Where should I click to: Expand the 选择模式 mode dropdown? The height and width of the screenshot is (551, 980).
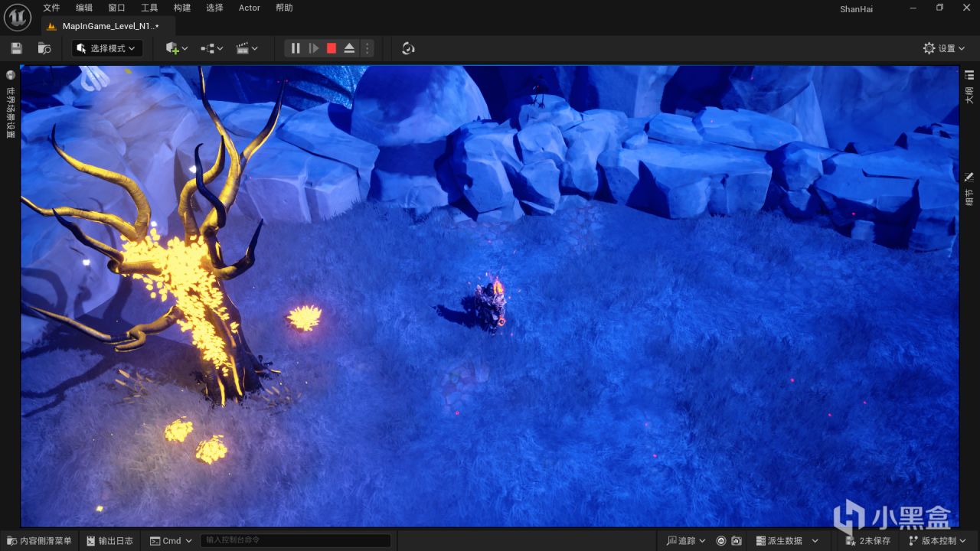coord(107,48)
